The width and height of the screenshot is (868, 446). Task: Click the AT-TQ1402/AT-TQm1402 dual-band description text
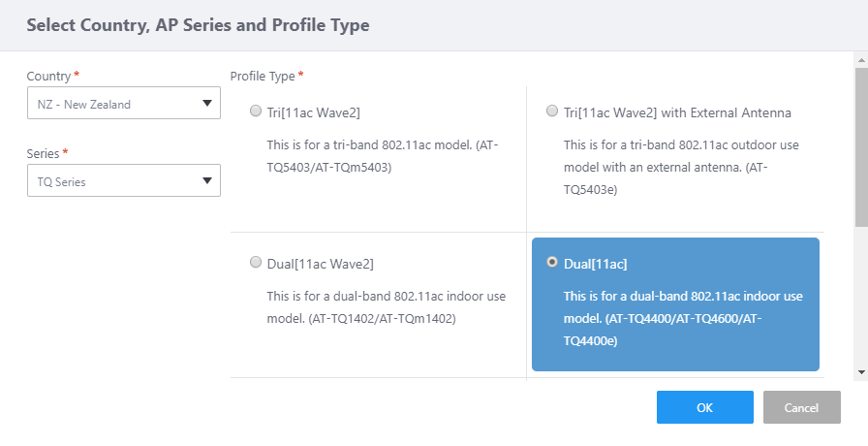[x=385, y=306]
